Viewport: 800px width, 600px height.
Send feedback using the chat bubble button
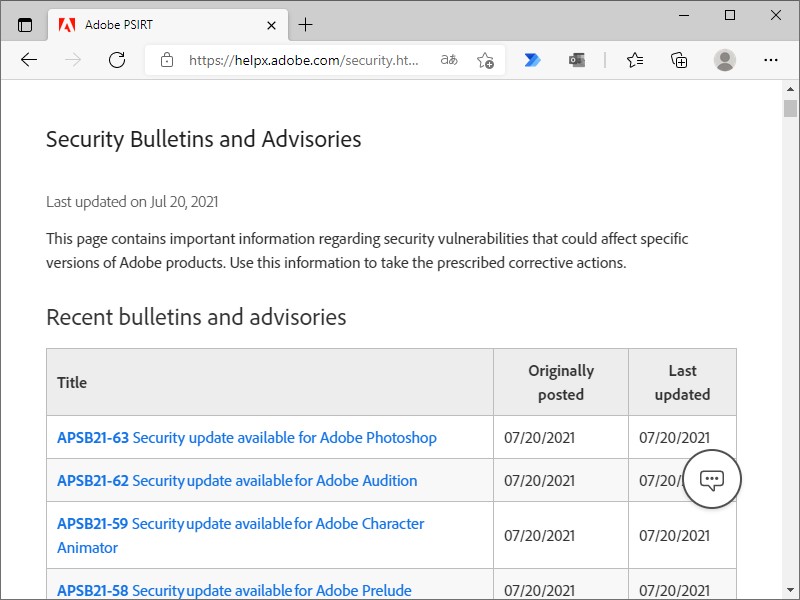pos(712,479)
